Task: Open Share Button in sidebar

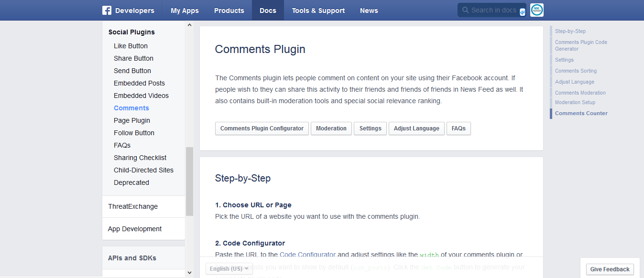Action: pyautogui.click(x=133, y=58)
